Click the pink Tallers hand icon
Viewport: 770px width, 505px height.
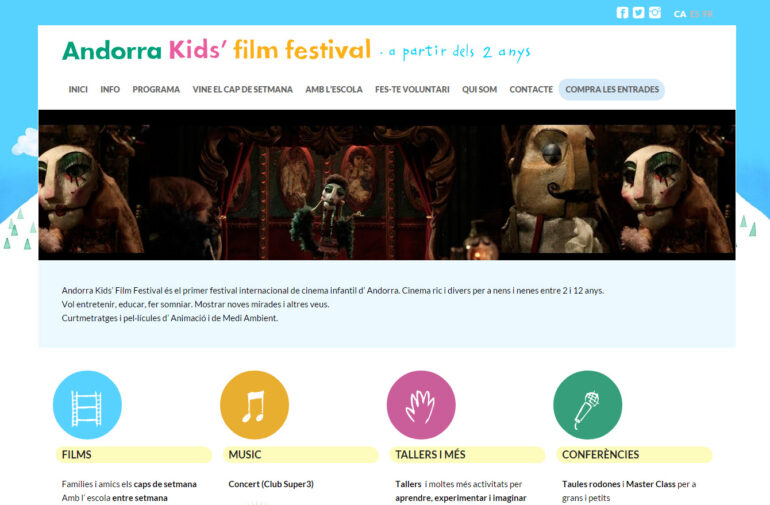[421, 405]
